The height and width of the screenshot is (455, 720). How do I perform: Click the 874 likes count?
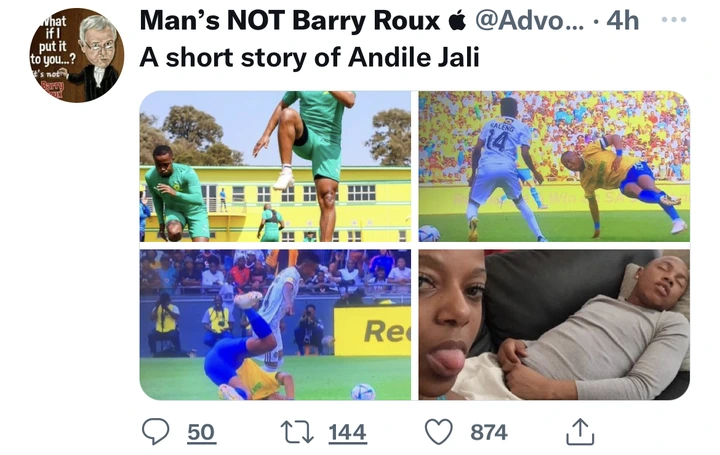click(x=489, y=433)
